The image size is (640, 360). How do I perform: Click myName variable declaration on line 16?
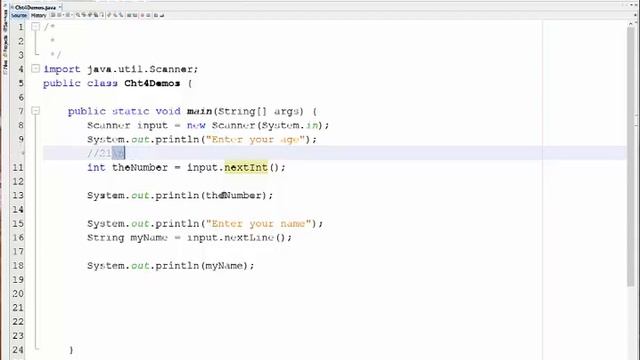point(149,238)
